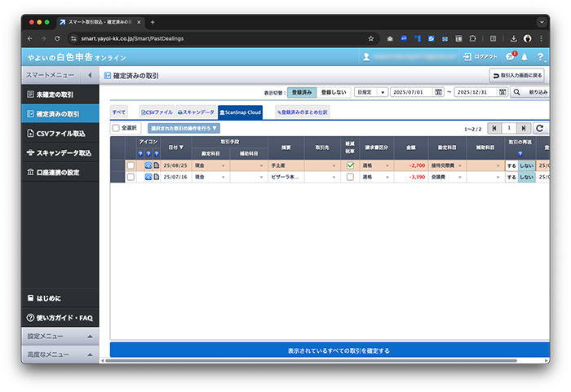Go to last page arrow
This screenshot has height=392, width=571.
coord(524,128)
